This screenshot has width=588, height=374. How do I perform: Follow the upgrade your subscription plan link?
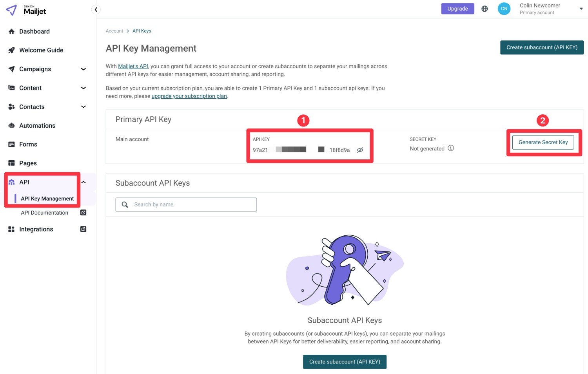pyautogui.click(x=189, y=96)
